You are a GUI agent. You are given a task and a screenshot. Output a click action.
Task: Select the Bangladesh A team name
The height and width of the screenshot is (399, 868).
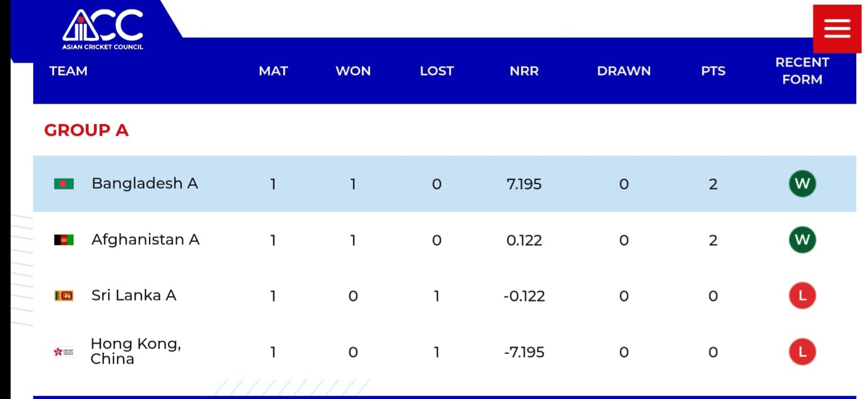[144, 183]
